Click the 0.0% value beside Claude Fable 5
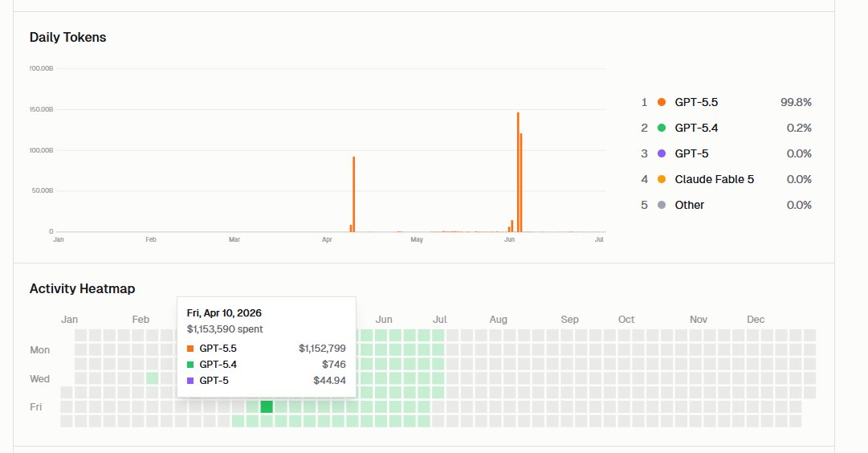Image resolution: width=868 pixels, height=453 pixels. tap(799, 179)
